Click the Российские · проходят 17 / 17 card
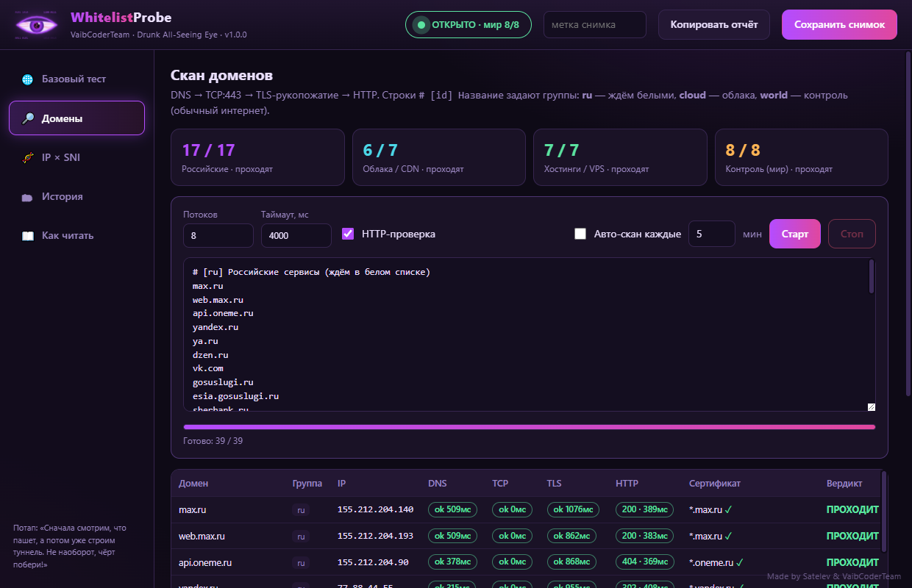 click(257, 157)
